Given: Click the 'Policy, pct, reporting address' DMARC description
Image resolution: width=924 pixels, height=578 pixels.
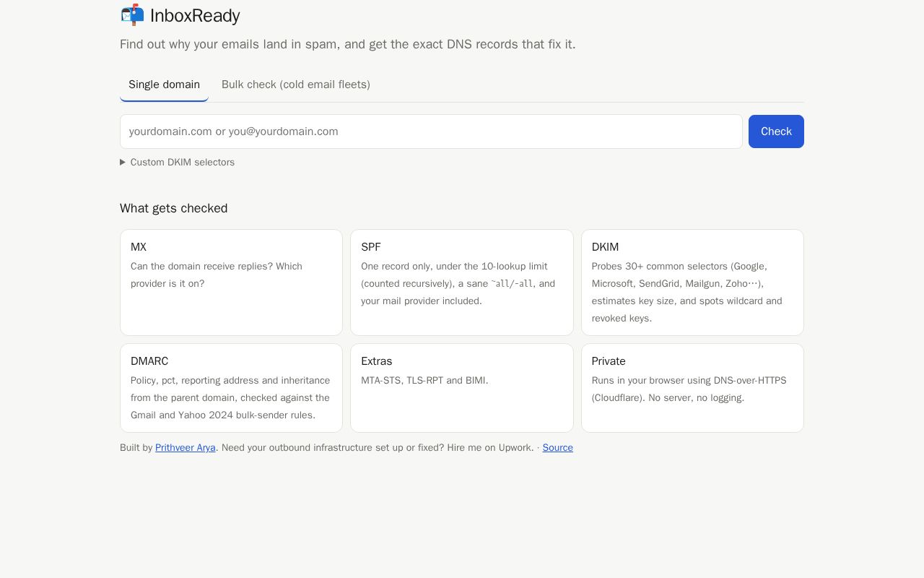Looking at the screenshot, I should pyautogui.click(x=230, y=398).
